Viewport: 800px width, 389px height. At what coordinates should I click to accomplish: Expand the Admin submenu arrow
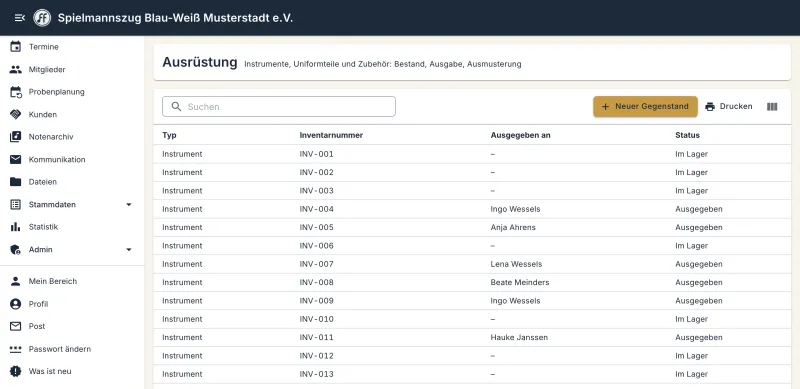point(129,250)
